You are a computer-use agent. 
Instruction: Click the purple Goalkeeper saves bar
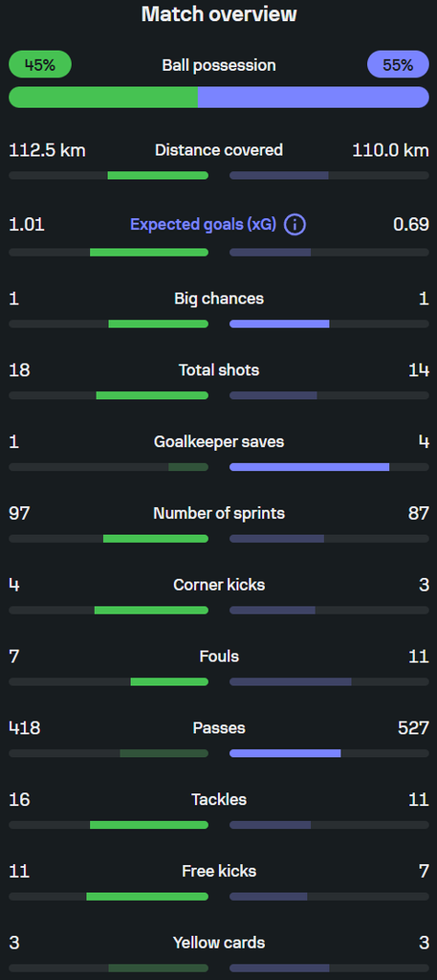[x=310, y=467]
